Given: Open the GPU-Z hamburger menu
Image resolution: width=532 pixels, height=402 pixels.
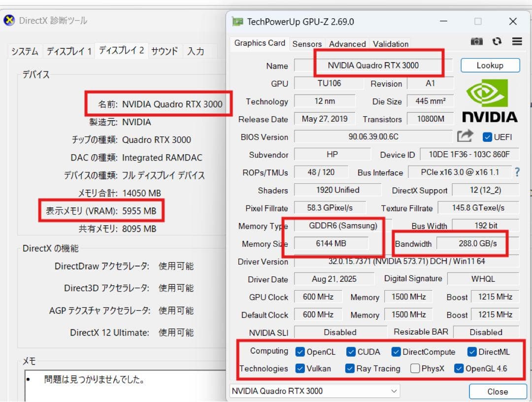Looking at the screenshot, I should coord(517,41).
